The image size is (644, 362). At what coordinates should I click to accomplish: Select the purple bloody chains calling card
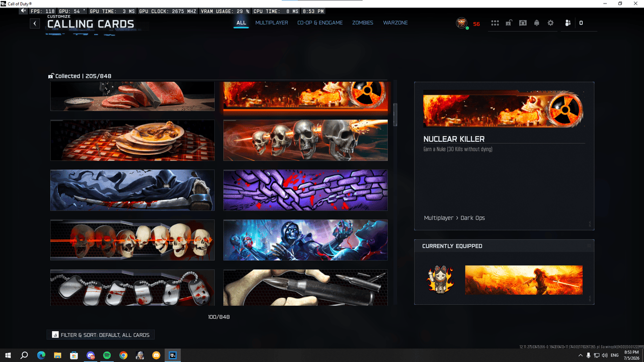pyautogui.click(x=305, y=190)
